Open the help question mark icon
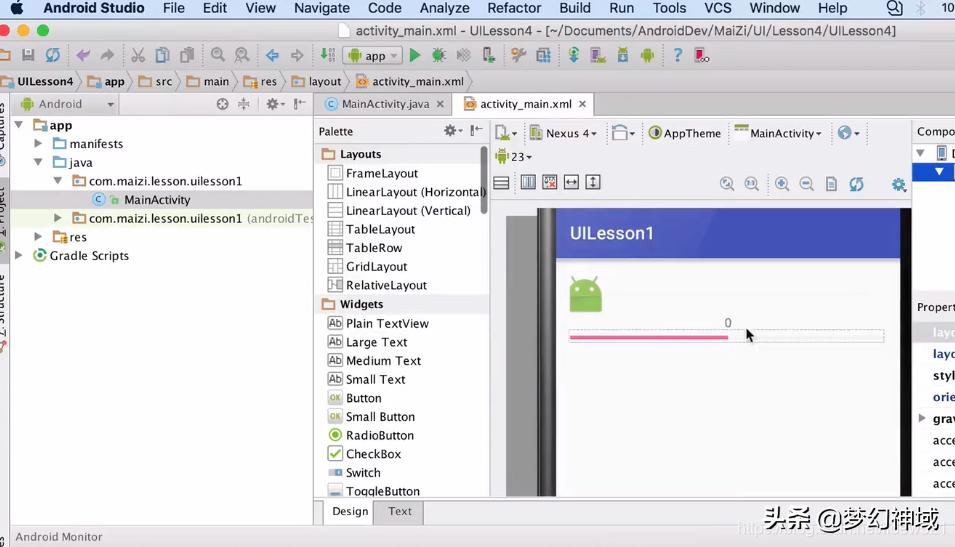Screen dimensions: 955x547 coord(677,56)
